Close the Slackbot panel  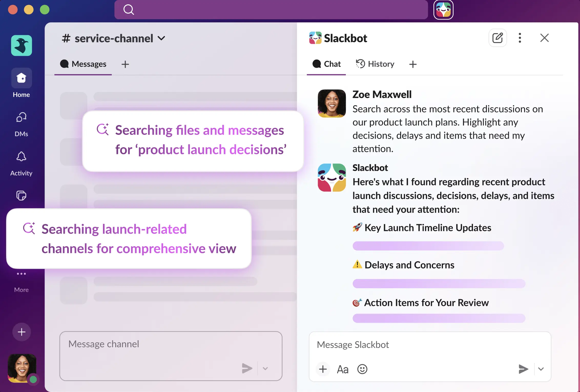(x=544, y=38)
